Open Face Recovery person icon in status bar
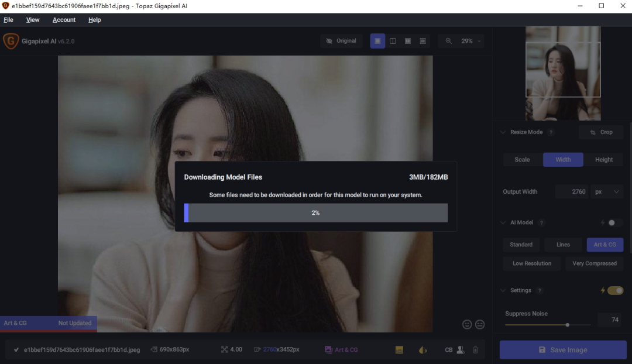Screen dimensions: 632x364 pos(461,349)
